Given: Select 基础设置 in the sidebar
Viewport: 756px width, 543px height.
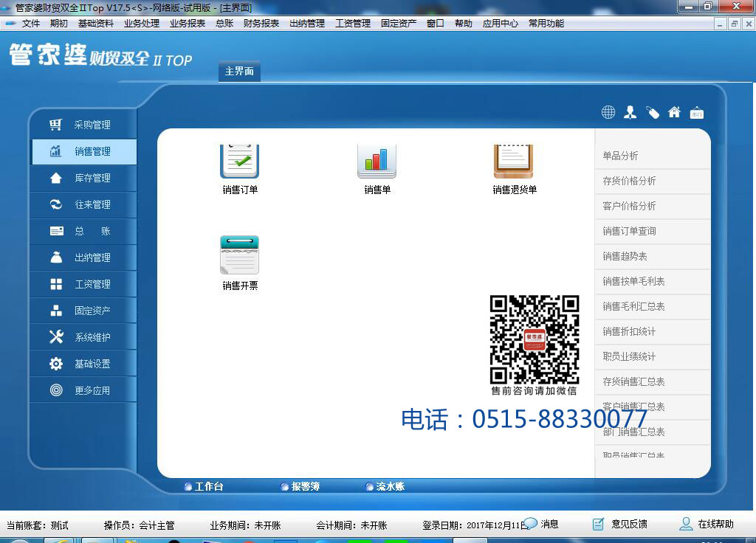Looking at the screenshot, I should [x=83, y=363].
